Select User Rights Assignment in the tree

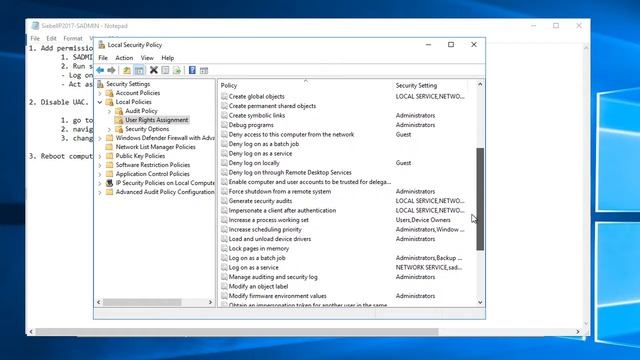pyautogui.click(x=156, y=120)
